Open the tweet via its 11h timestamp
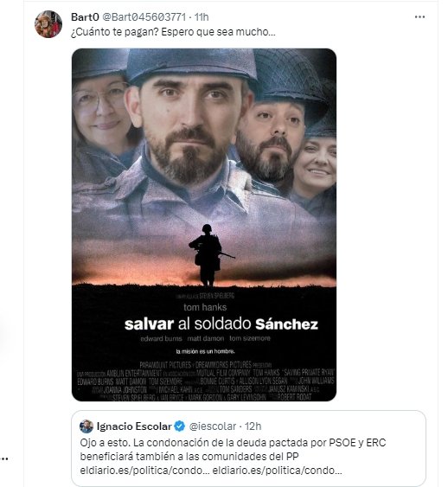The height and width of the screenshot is (487, 448). coord(202,17)
